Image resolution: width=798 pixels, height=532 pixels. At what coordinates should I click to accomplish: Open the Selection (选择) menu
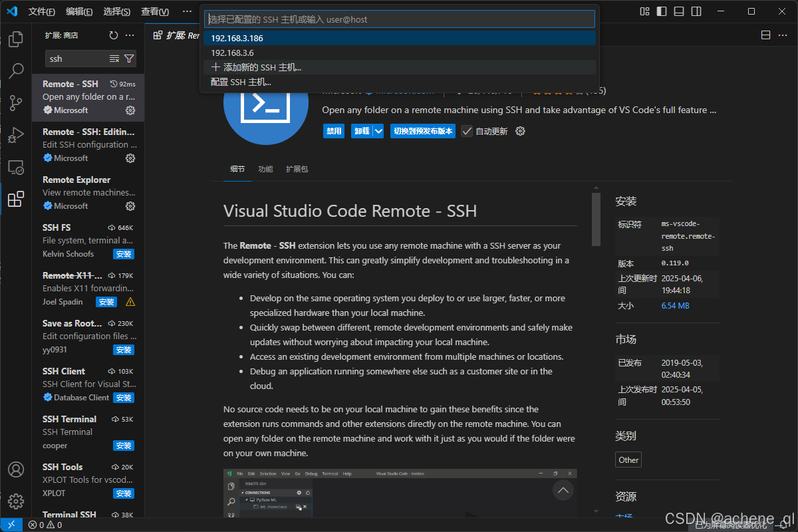[x=117, y=11]
